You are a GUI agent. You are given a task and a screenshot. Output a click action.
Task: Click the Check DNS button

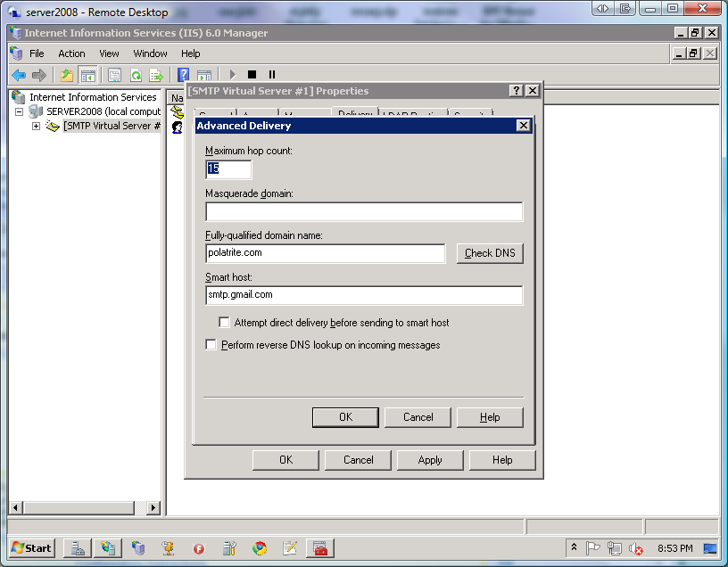[490, 253]
